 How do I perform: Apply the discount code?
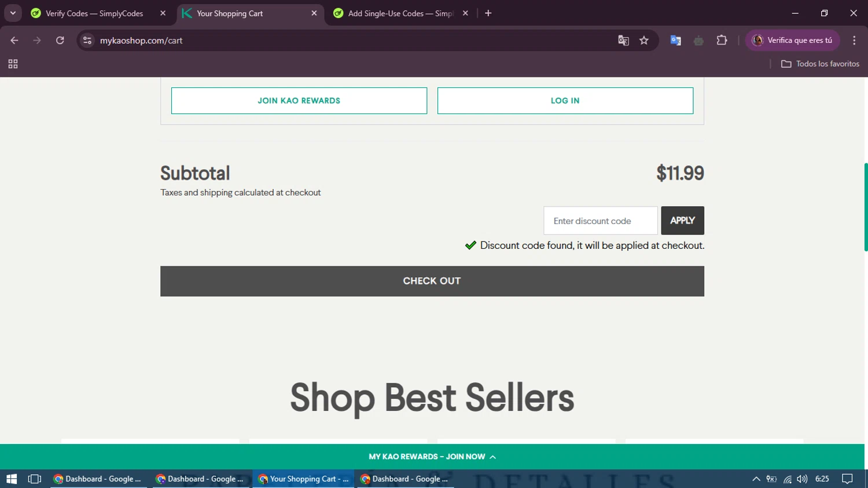point(683,221)
